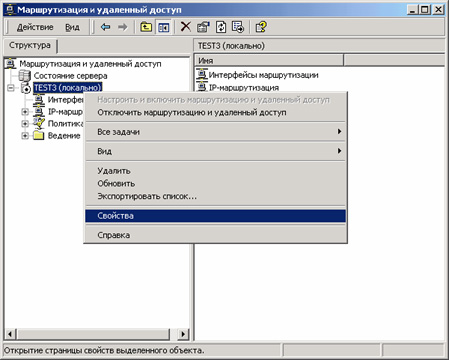
Task: Collapse the TEST3 (локально) tree node
Action: point(11,88)
